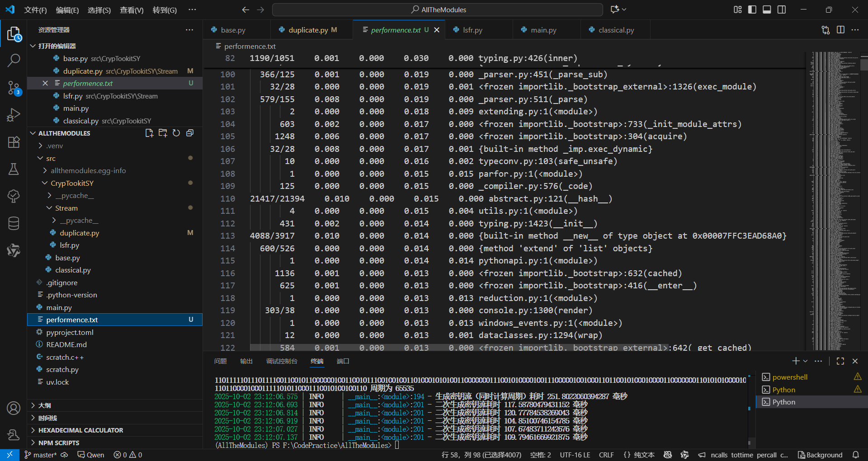Open the Source Control view
The height and width of the screenshot is (461, 868).
[x=14, y=88]
